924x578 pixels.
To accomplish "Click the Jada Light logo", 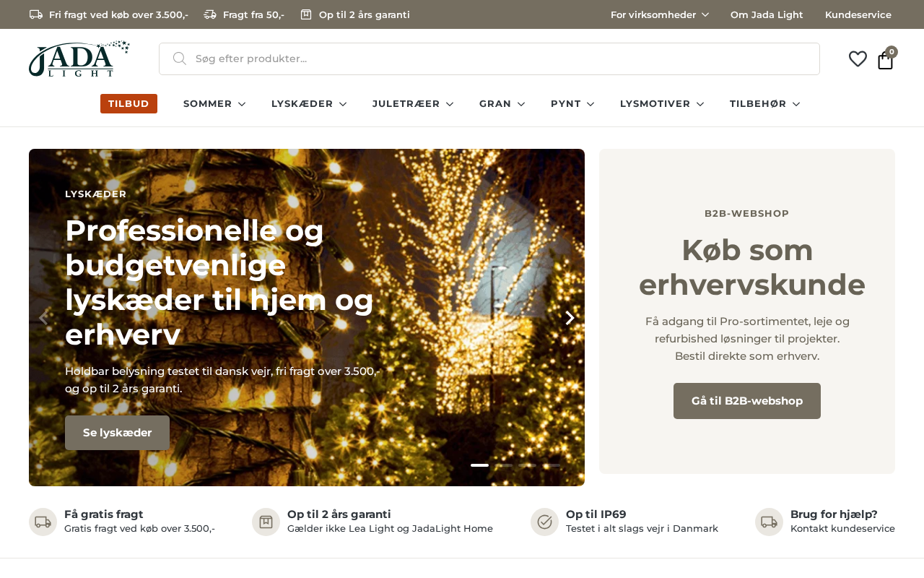I will coord(79,59).
